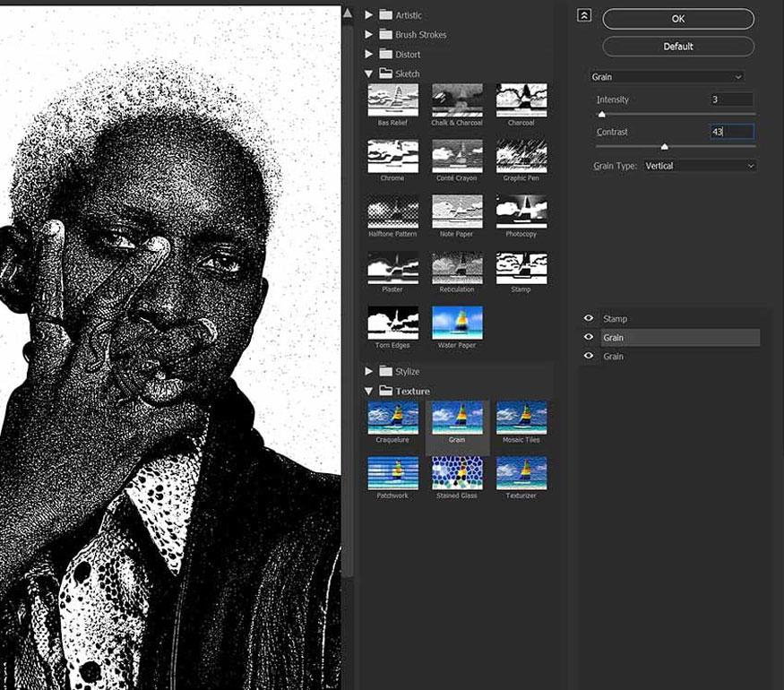
Task: Toggle visibility of the Stamp effect layer
Action: [x=589, y=318]
